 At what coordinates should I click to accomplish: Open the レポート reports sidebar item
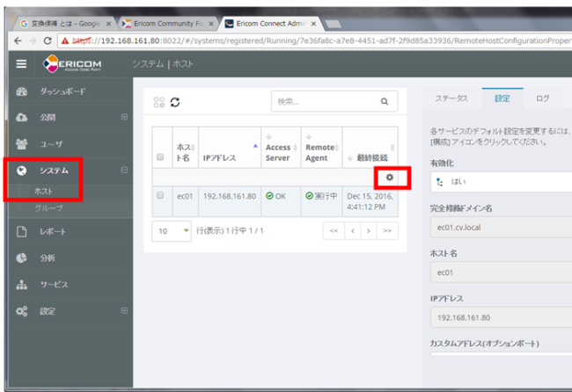[x=54, y=231]
